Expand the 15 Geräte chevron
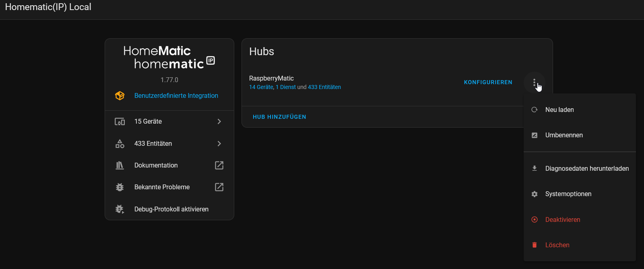 click(219, 121)
